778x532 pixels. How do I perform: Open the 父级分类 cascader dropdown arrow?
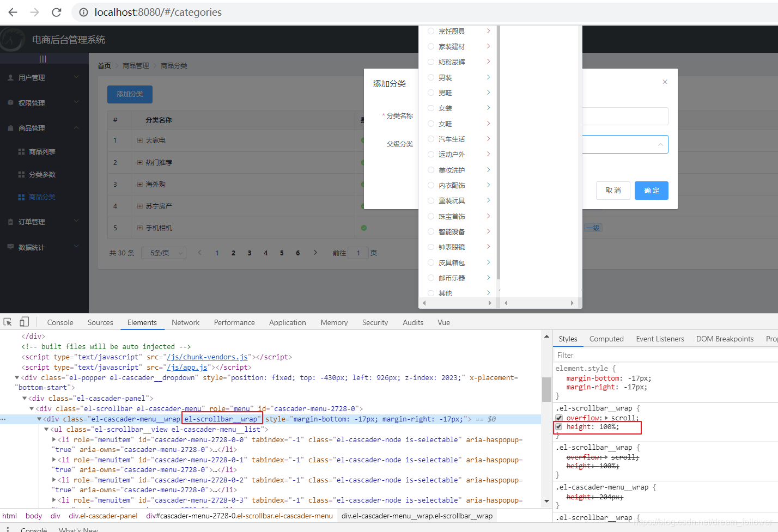tap(660, 144)
